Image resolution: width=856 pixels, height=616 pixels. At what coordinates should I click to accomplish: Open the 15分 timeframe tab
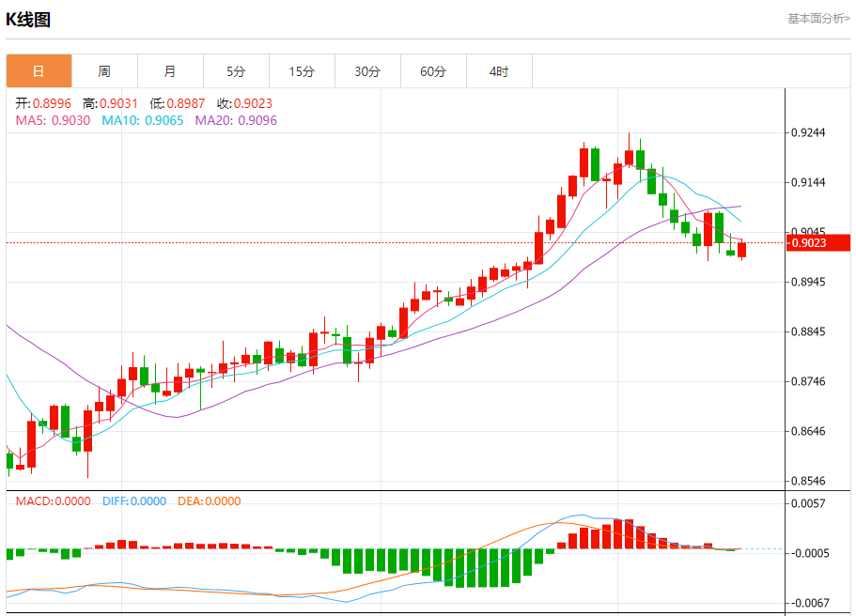[302, 71]
